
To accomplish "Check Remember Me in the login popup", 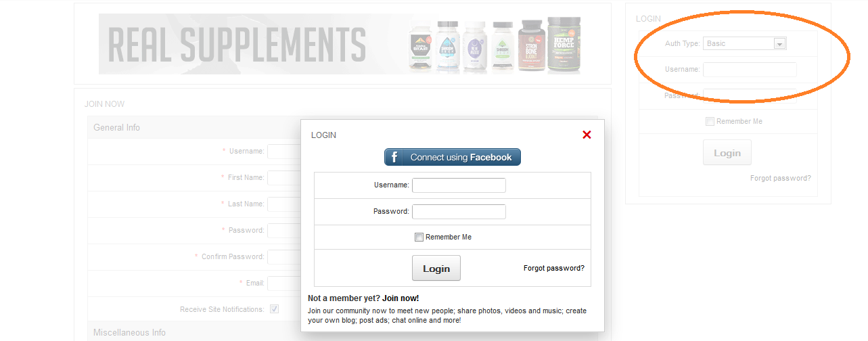I will point(419,237).
